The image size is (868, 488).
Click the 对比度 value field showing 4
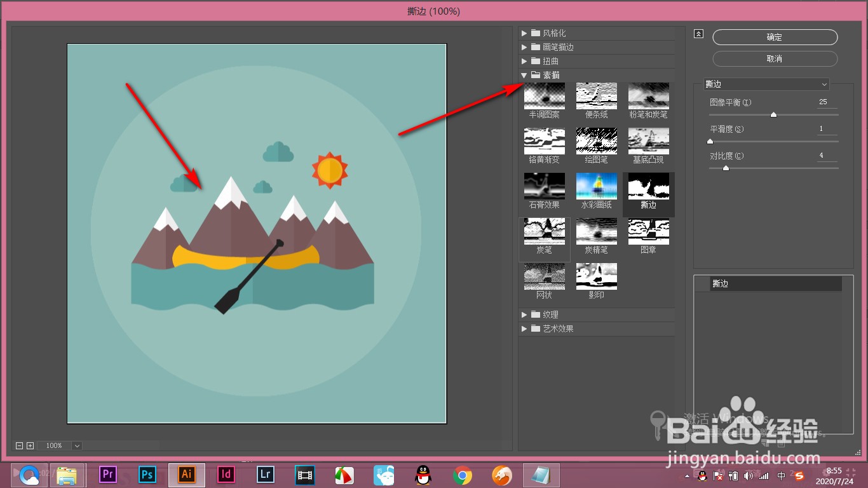tap(827, 156)
